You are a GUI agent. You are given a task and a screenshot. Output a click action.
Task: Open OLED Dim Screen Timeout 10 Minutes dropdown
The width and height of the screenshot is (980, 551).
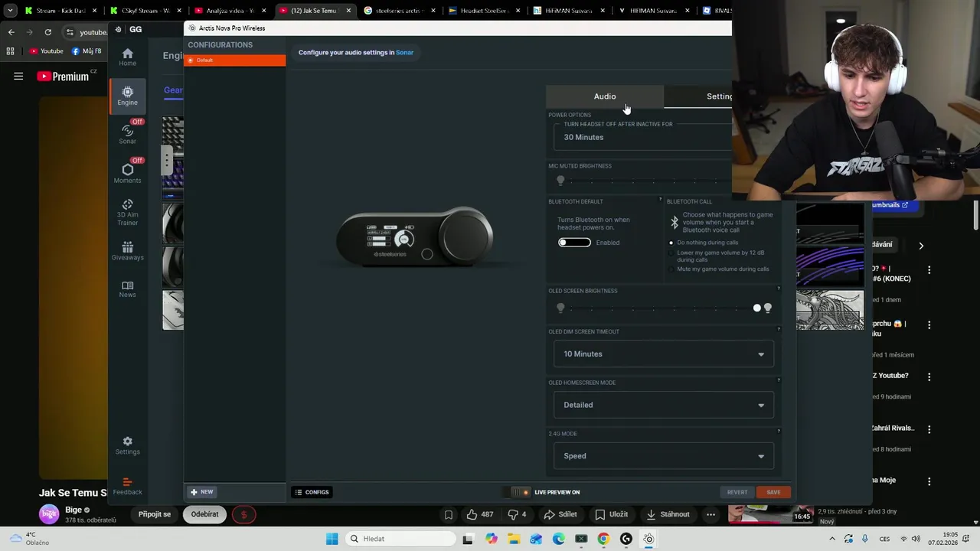(x=663, y=354)
